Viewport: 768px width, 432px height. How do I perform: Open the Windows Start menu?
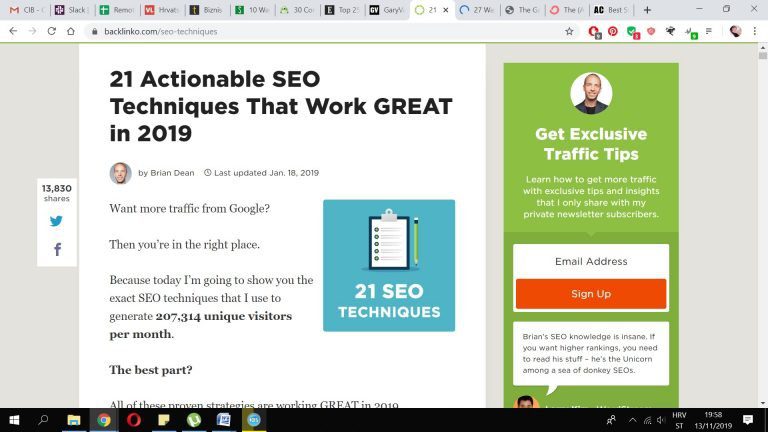point(14,420)
